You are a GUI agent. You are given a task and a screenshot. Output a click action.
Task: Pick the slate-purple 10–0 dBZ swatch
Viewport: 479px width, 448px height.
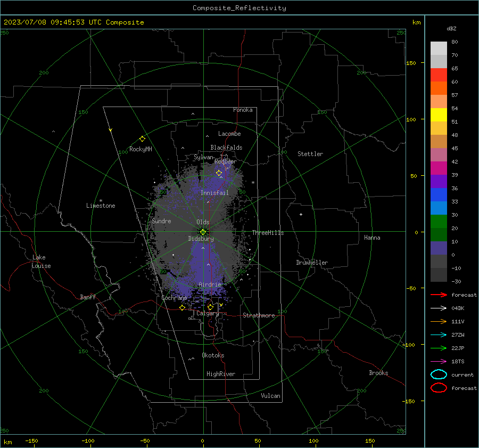439,248
